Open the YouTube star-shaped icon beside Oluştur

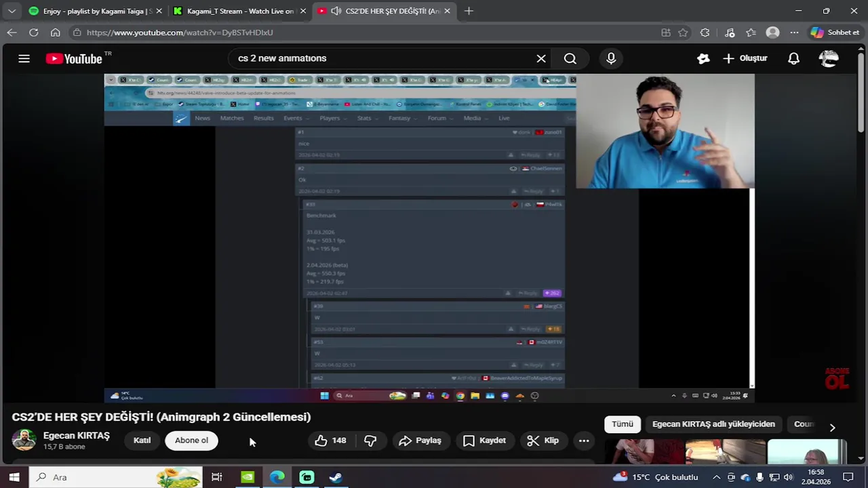[703, 58]
